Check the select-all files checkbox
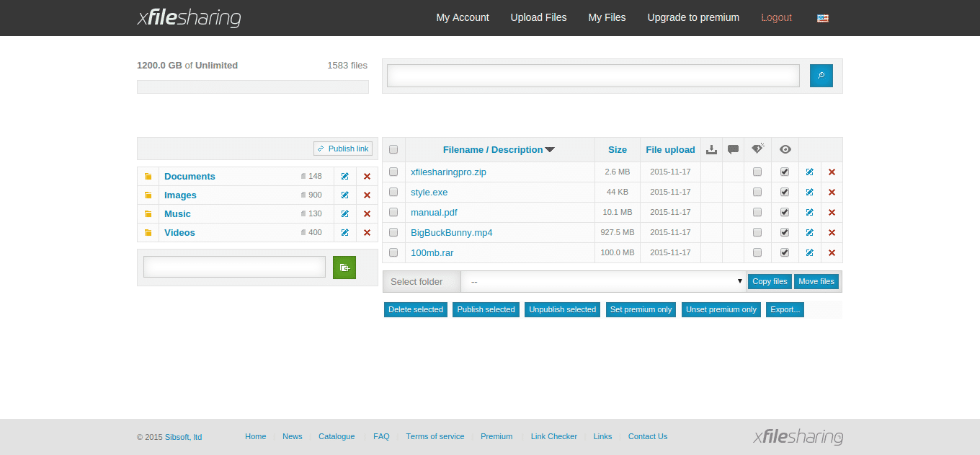980x455 pixels. (393, 150)
